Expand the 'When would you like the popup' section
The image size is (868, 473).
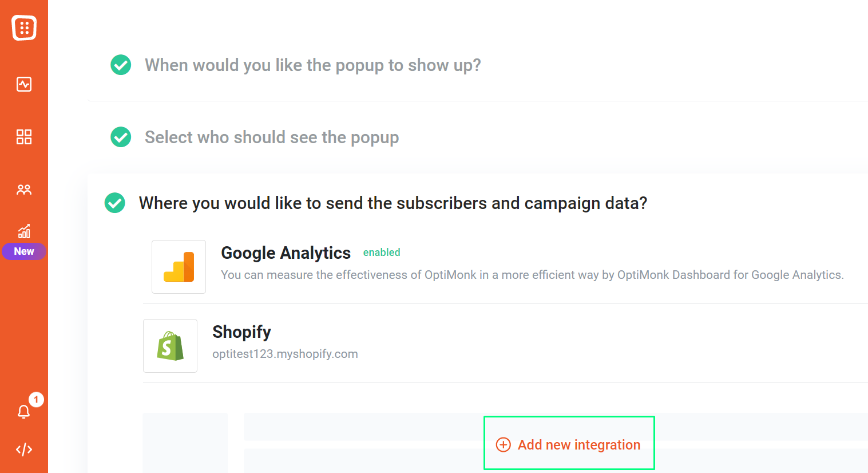click(312, 65)
